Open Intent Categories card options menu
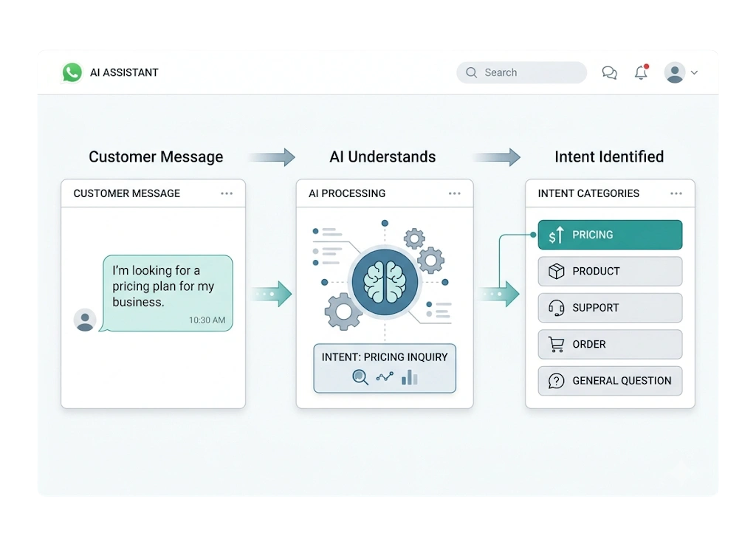756x547 pixels. pyautogui.click(x=676, y=193)
